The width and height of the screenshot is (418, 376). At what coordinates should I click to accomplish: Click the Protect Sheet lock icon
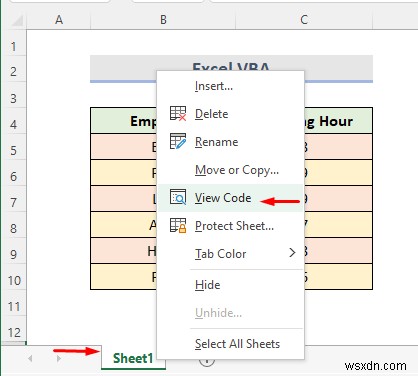pyautogui.click(x=178, y=226)
